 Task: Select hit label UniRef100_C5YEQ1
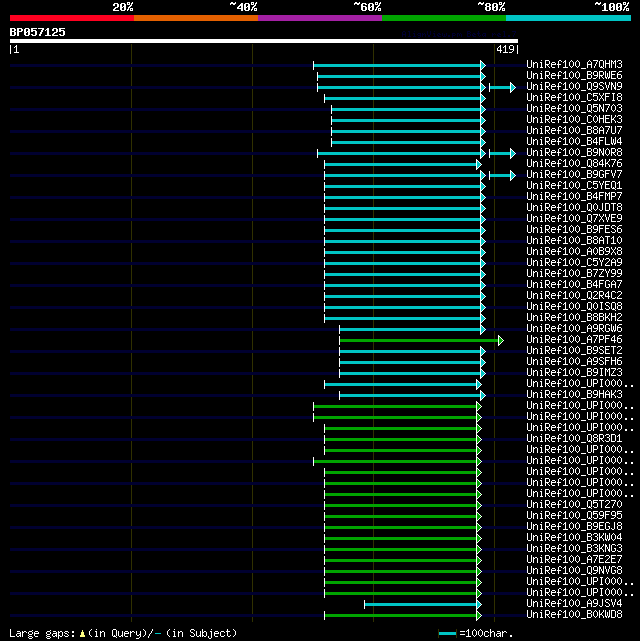[574, 186]
